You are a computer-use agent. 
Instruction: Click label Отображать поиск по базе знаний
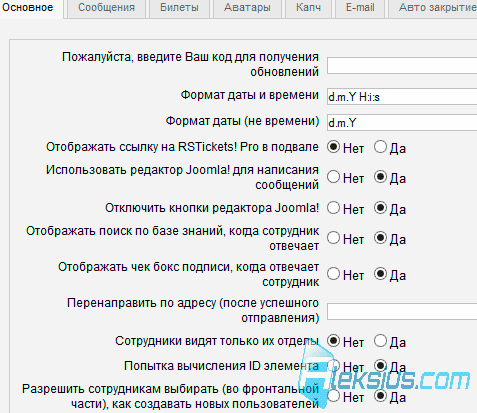(x=173, y=238)
